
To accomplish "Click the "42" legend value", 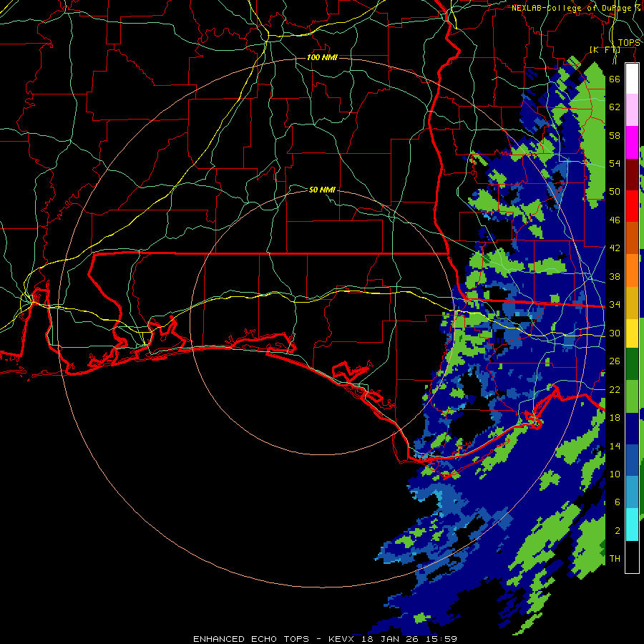I will [615, 248].
